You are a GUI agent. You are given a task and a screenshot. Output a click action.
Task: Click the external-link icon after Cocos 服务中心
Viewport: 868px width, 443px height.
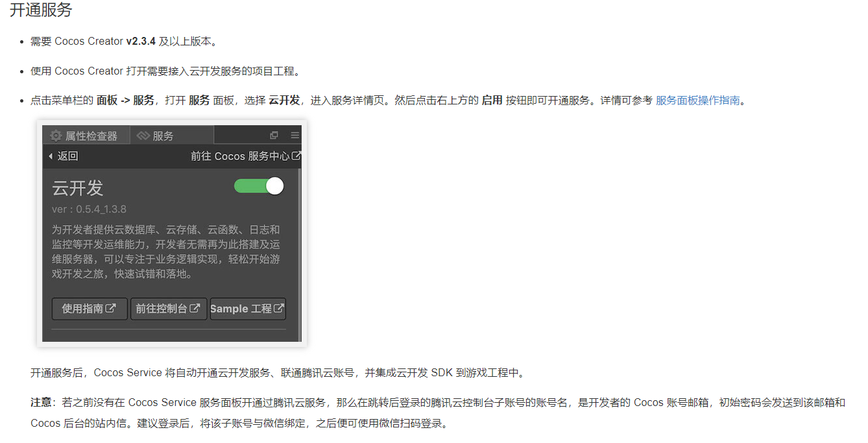pos(296,156)
